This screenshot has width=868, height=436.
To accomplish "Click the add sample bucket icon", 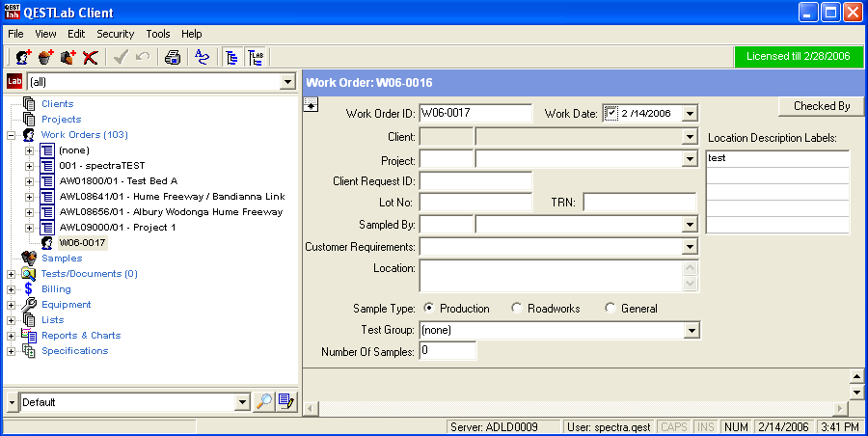I will [45, 57].
